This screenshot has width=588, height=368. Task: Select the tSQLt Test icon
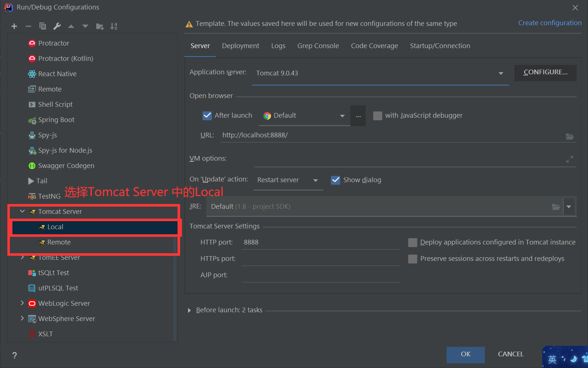tap(32, 273)
